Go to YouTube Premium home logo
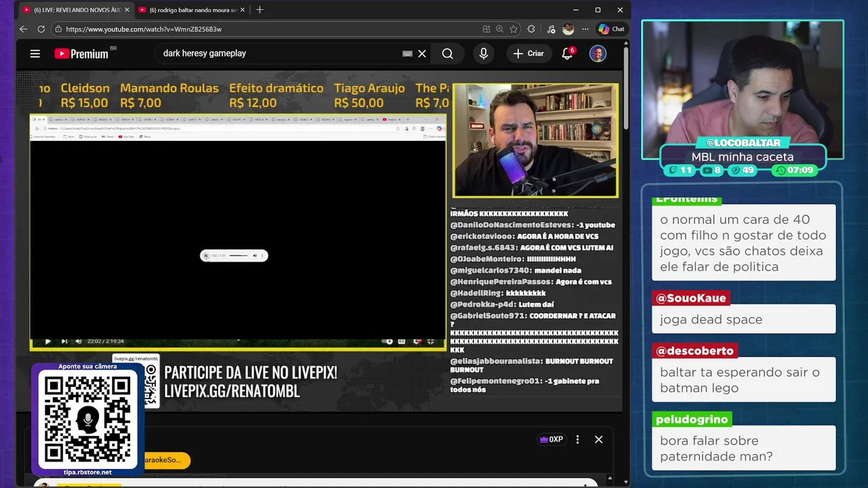The width and height of the screenshot is (868, 488). click(x=81, y=54)
